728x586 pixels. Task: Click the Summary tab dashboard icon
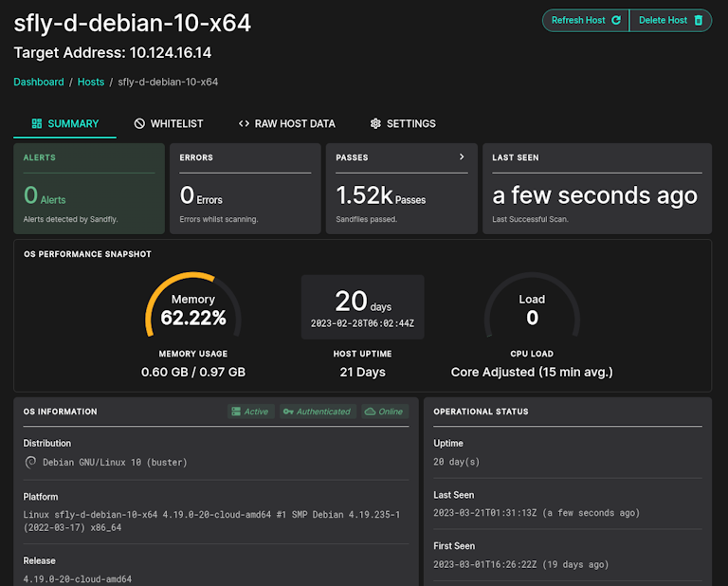tap(37, 124)
